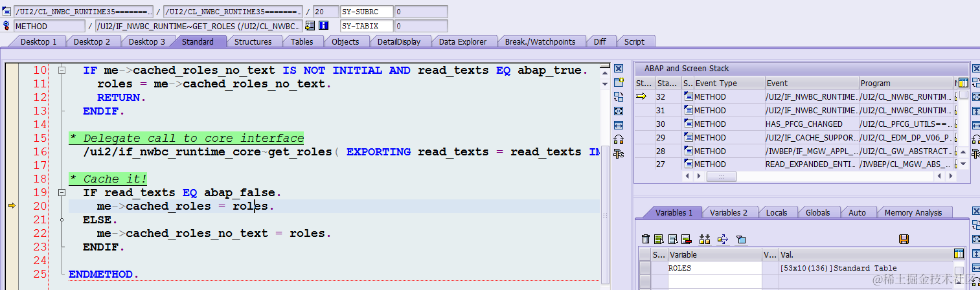Screen dimensions: 980x290
Task: Switch to Auto tab
Action: click(x=856, y=212)
